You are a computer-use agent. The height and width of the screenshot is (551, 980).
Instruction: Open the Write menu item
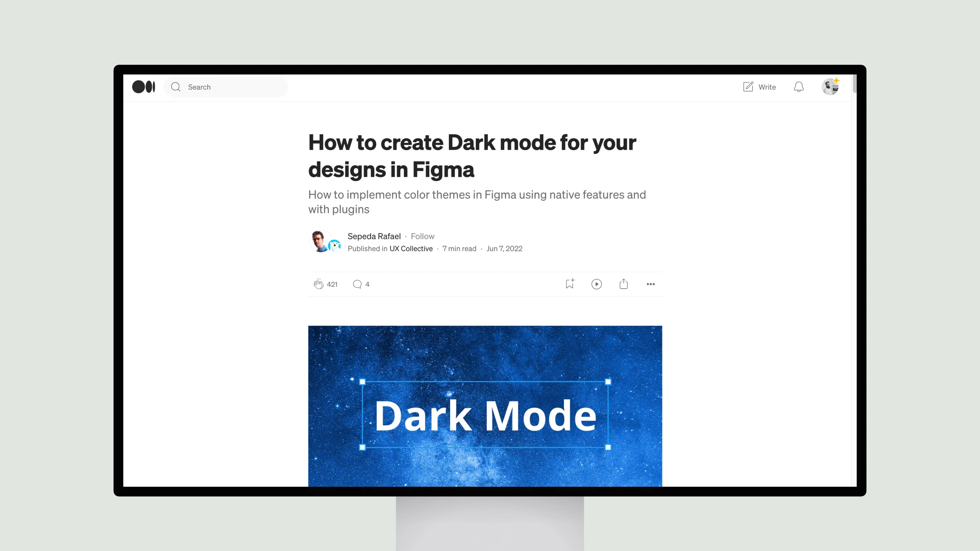tap(759, 86)
